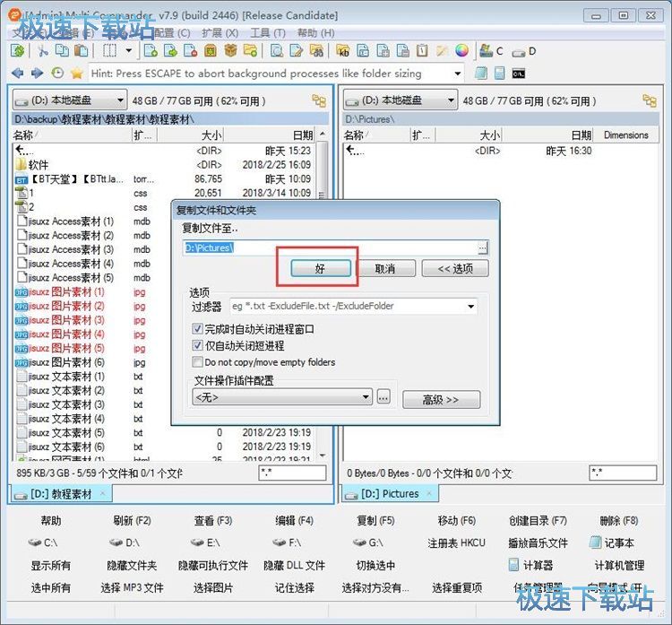Open the 扩展 (X) menu
Image resolution: width=672 pixels, height=625 pixels.
pos(220,33)
